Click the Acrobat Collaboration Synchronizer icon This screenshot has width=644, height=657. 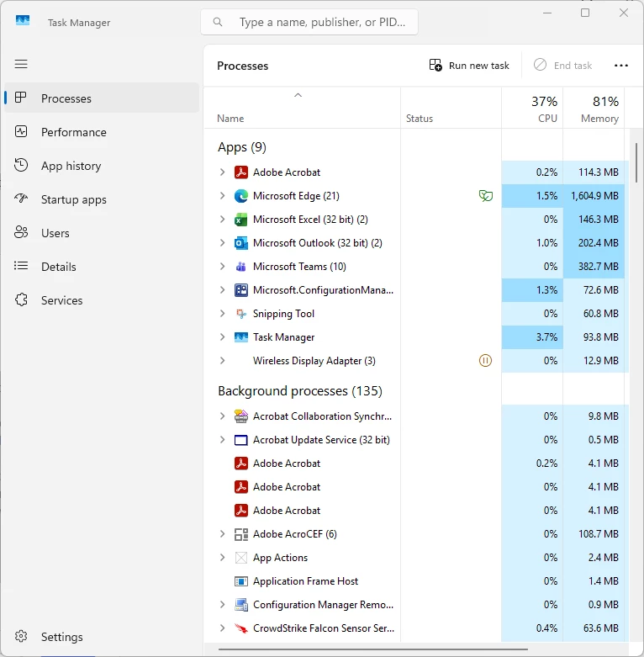pyautogui.click(x=240, y=416)
